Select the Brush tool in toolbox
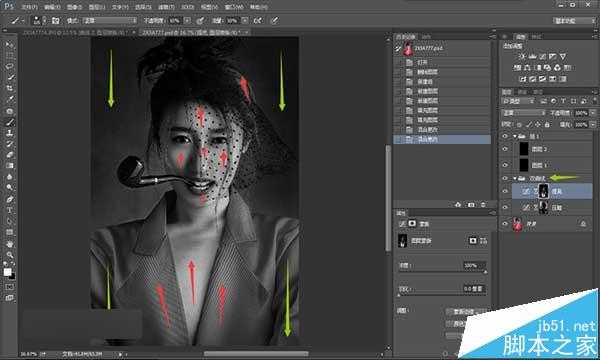Screen dimensions: 600x360 click(x=9, y=122)
